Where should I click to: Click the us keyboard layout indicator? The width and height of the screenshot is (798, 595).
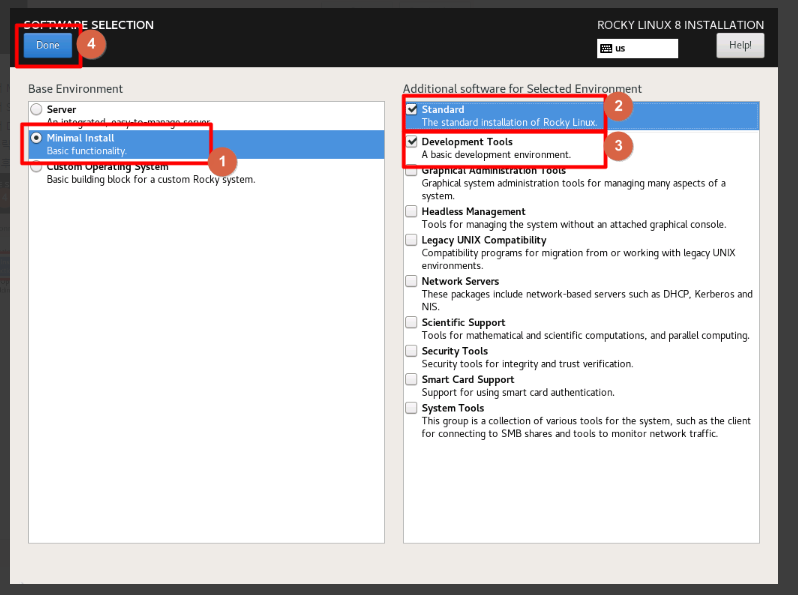click(637, 48)
